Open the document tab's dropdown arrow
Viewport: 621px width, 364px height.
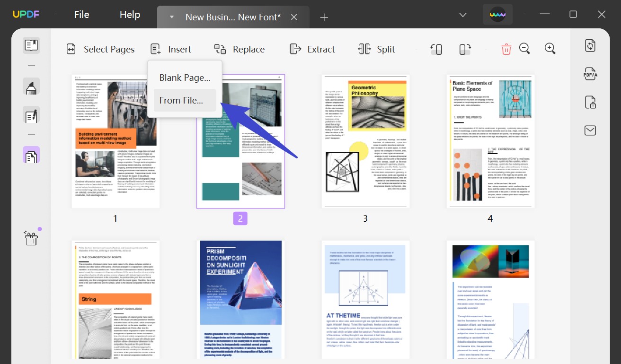(171, 17)
